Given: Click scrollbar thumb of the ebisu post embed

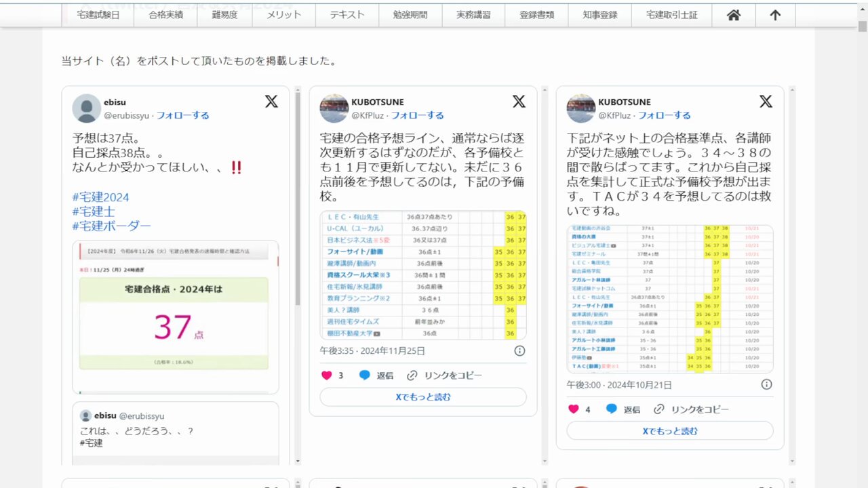Looking at the screenshot, I should tap(297, 199).
